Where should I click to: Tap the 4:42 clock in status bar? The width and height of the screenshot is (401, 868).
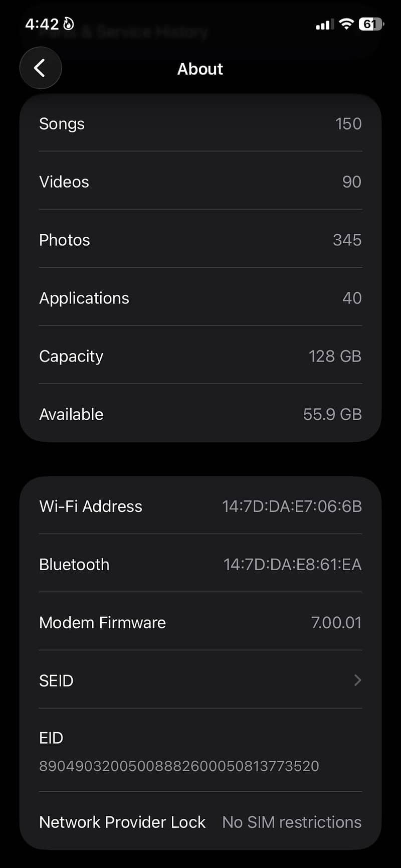[x=42, y=24]
